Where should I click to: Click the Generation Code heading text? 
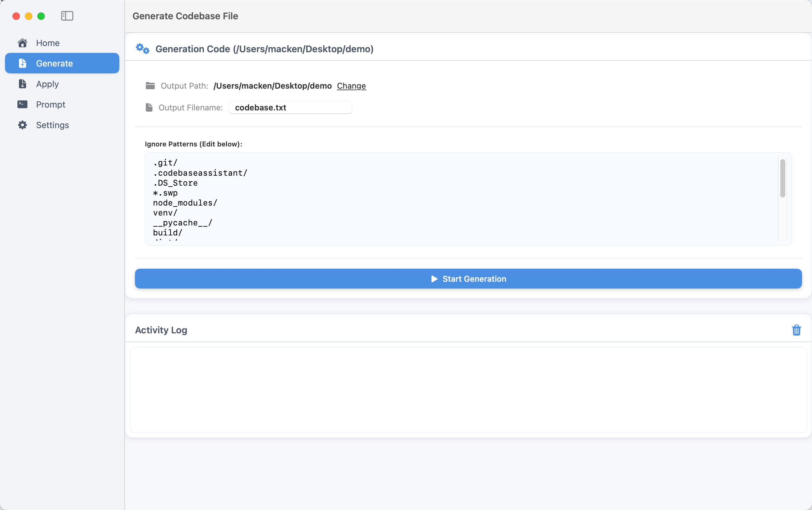[264, 49]
